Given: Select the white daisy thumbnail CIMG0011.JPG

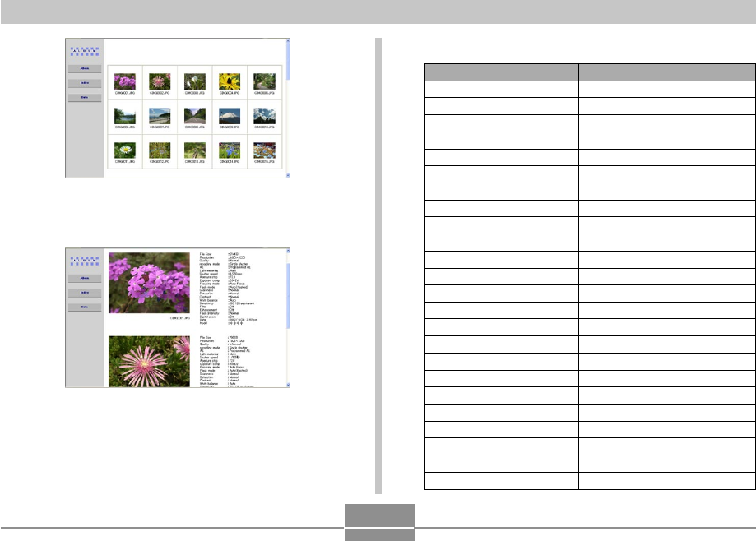Looking at the screenshot, I should pyautogui.click(x=125, y=150).
